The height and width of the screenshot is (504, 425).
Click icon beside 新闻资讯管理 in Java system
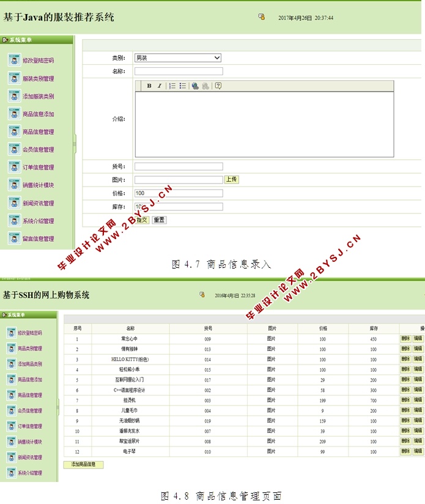[x=15, y=203]
